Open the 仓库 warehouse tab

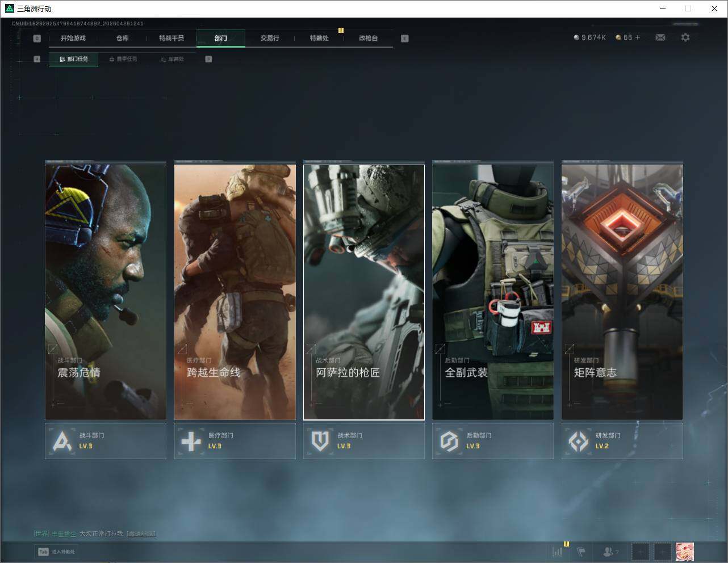coord(122,38)
